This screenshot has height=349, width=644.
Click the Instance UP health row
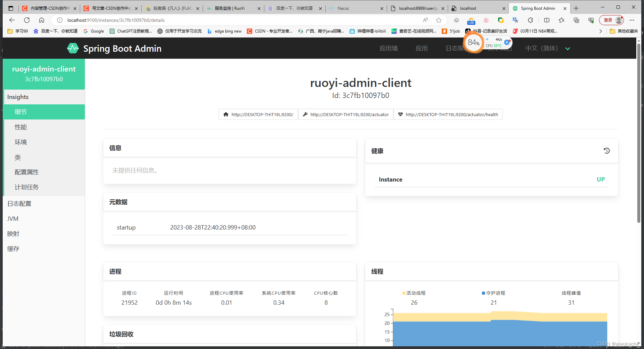tap(491, 180)
